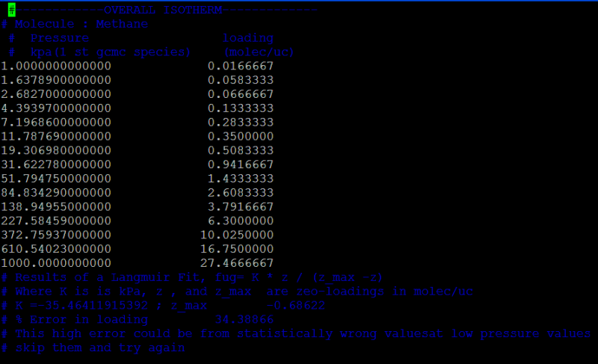Click the 'Molecule : Methane' line

[x=74, y=24]
